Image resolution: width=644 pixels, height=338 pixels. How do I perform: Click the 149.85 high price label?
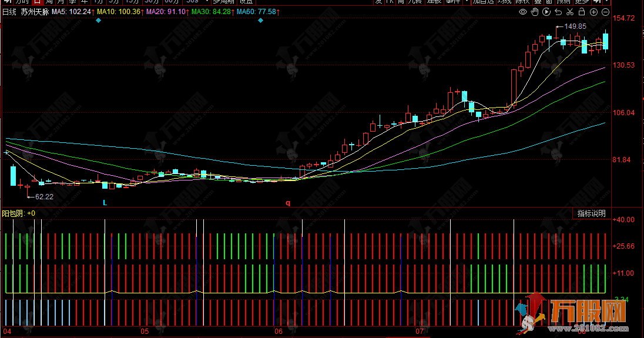(x=575, y=26)
